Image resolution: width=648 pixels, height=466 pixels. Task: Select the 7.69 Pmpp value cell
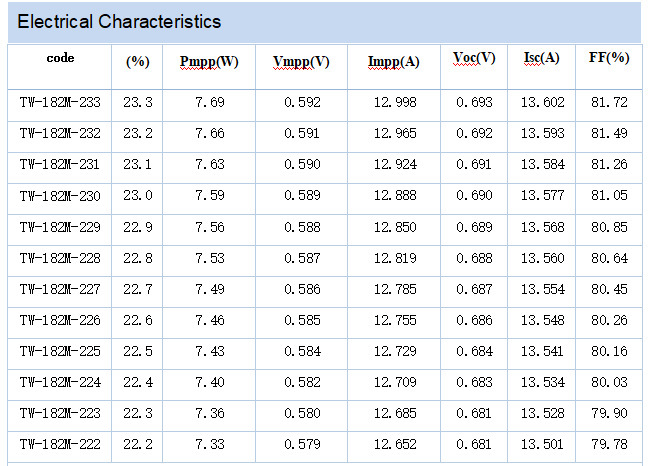click(x=209, y=102)
